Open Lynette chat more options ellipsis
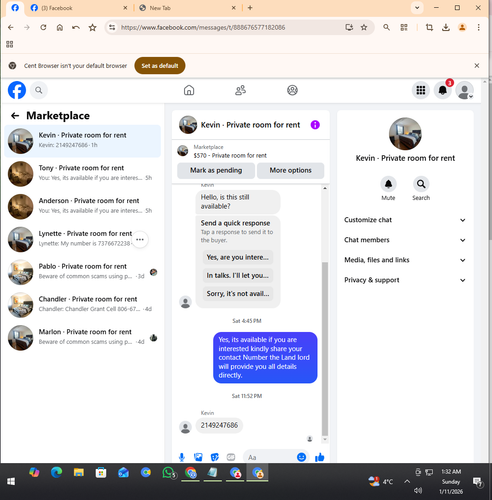The height and width of the screenshot is (500, 492). click(140, 239)
